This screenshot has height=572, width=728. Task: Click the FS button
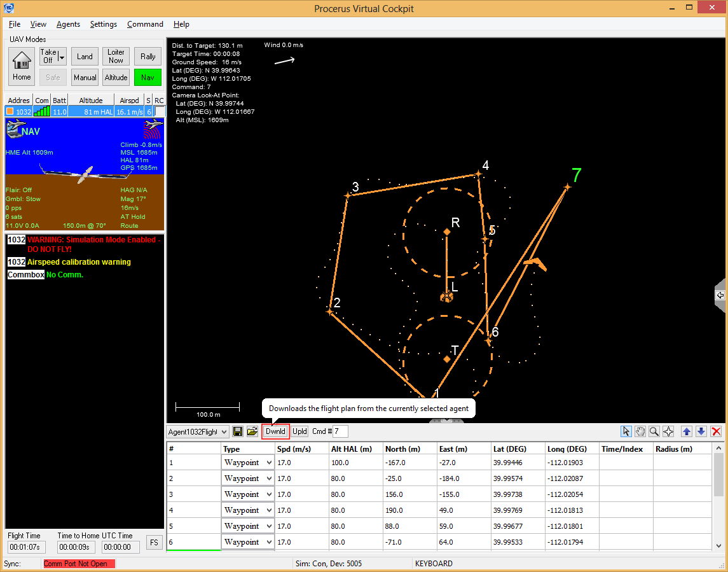154,542
